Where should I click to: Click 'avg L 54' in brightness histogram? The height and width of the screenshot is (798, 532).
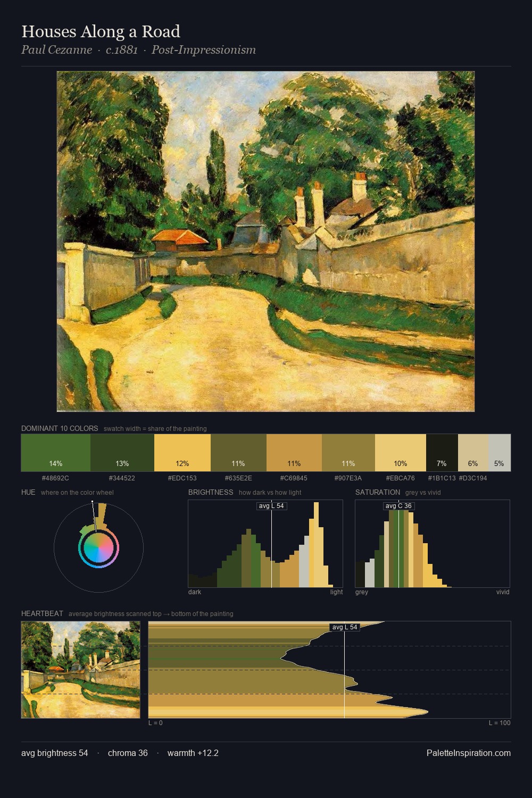[x=271, y=506]
